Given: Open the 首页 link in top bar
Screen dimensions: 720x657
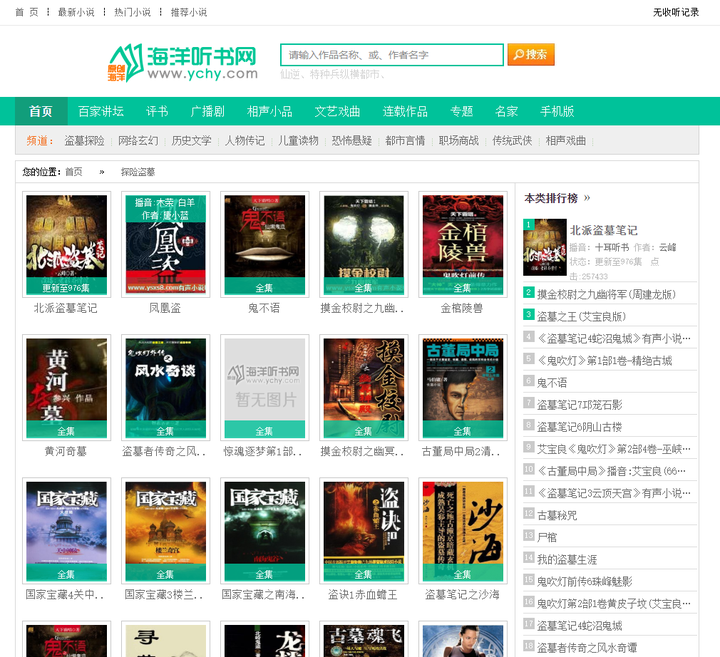Looking at the screenshot, I should pyautogui.click(x=27, y=12).
